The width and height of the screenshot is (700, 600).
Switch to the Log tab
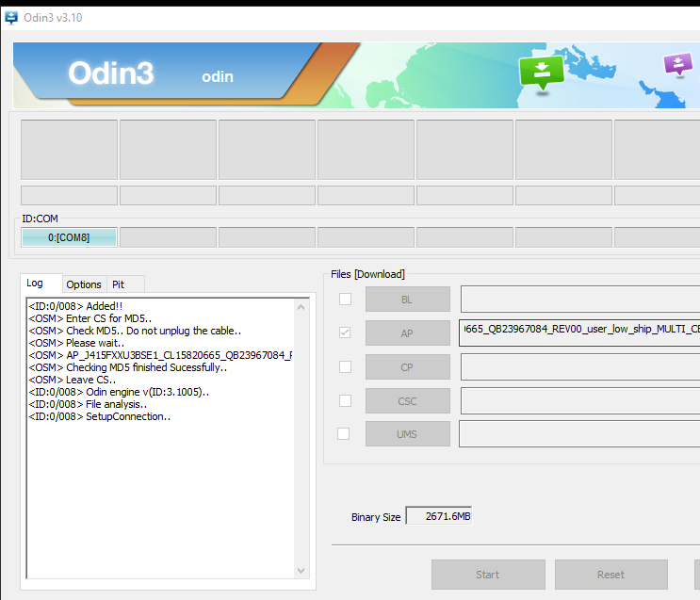(x=41, y=283)
